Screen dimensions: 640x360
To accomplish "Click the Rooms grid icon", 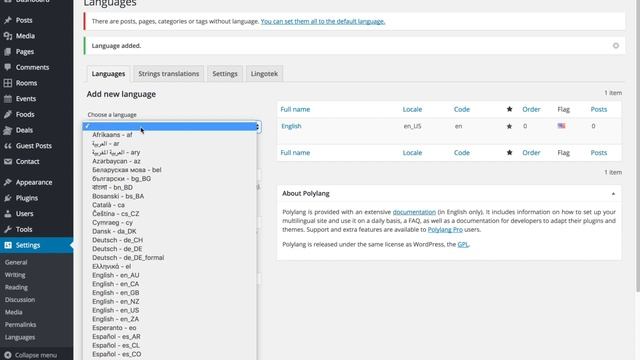I will (x=8, y=83).
